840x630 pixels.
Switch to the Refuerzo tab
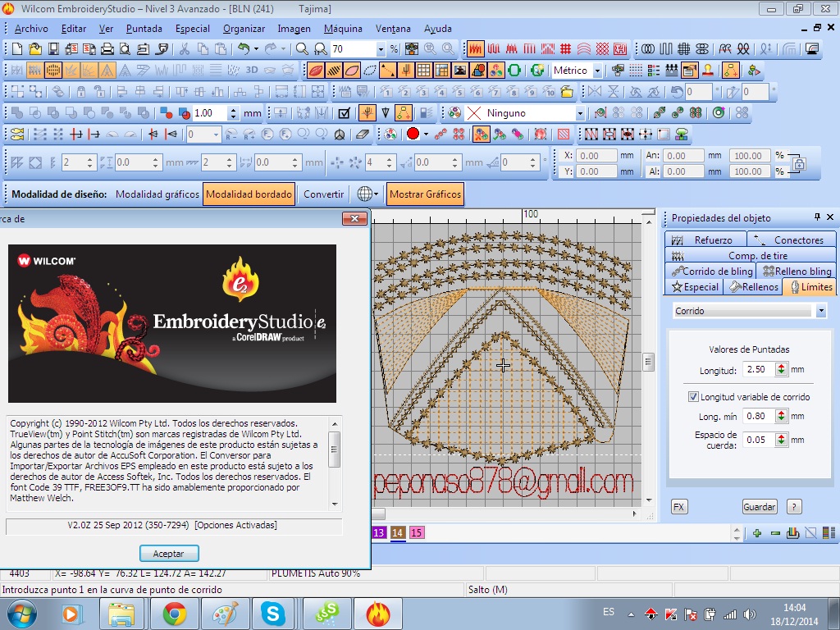[705, 240]
